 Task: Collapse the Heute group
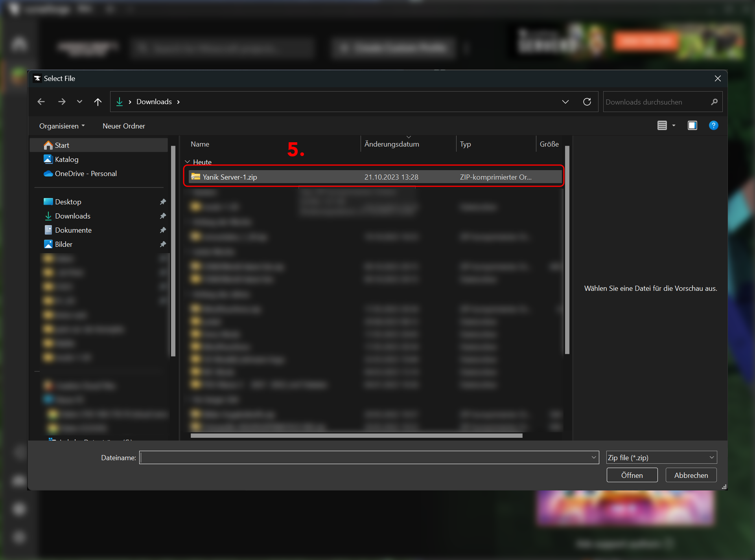(x=188, y=162)
